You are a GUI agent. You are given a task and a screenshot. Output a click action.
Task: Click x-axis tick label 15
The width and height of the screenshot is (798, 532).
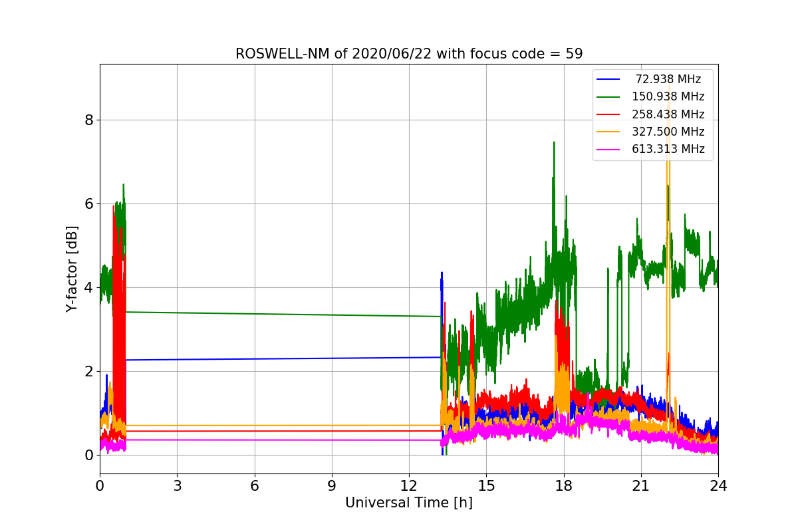tap(486, 485)
